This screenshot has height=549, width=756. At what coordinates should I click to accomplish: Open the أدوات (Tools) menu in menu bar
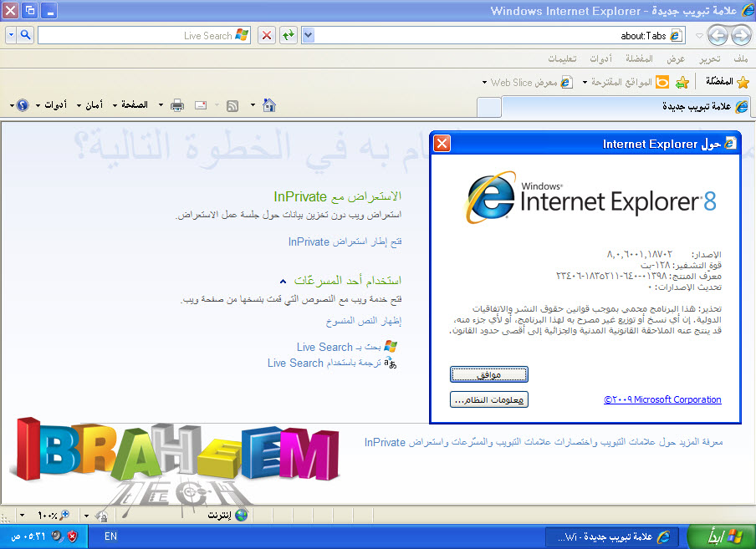(x=600, y=58)
